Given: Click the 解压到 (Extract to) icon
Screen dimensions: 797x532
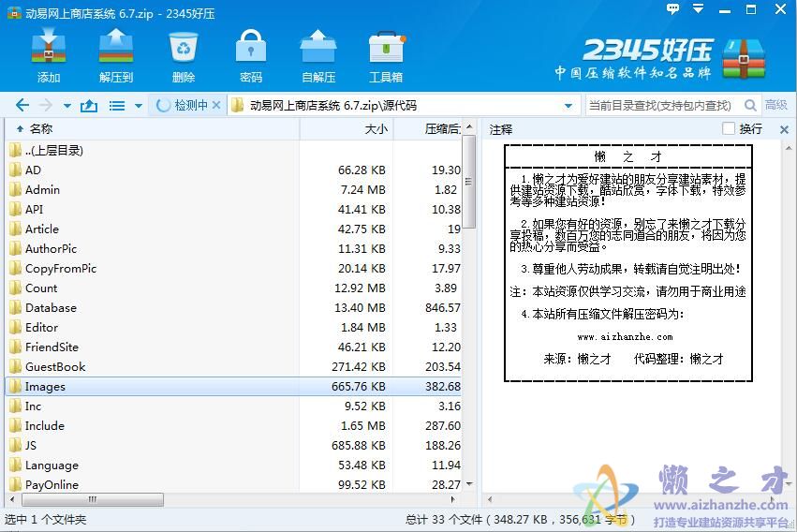Looking at the screenshot, I should 116,55.
